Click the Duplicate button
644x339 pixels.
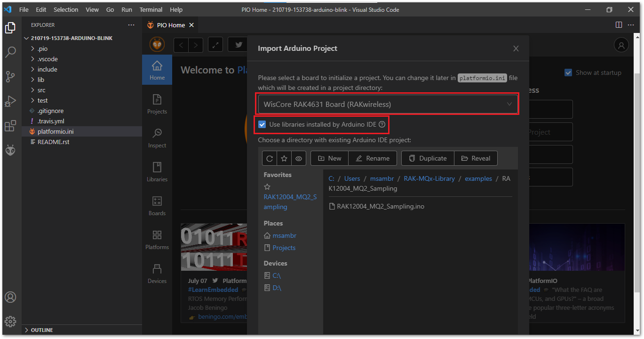(x=428, y=158)
